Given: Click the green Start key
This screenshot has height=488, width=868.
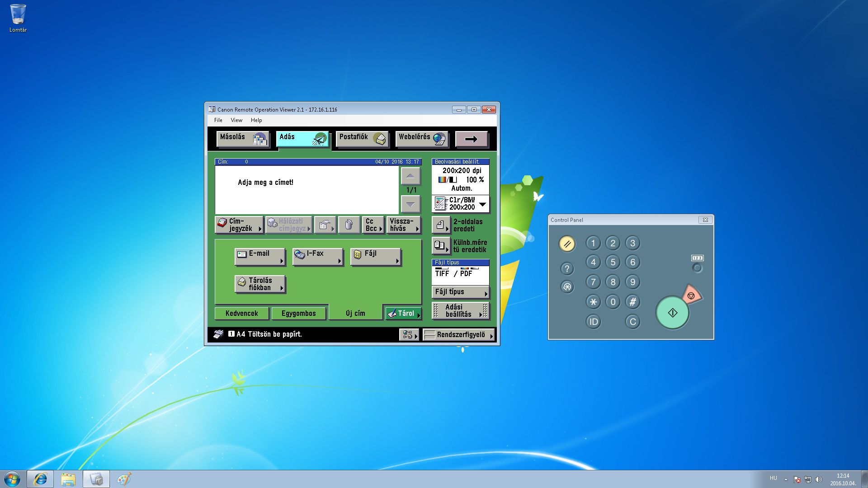Looking at the screenshot, I should [672, 313].
